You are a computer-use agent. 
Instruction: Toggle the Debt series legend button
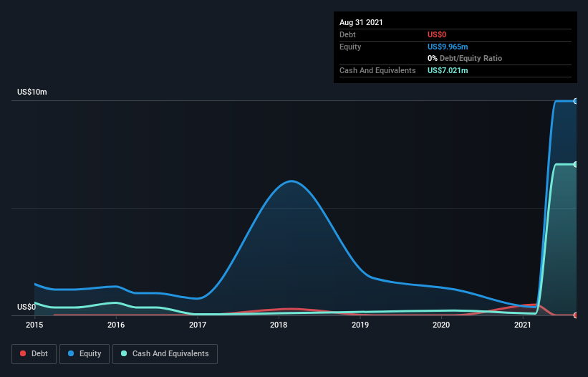pos(34,354)
